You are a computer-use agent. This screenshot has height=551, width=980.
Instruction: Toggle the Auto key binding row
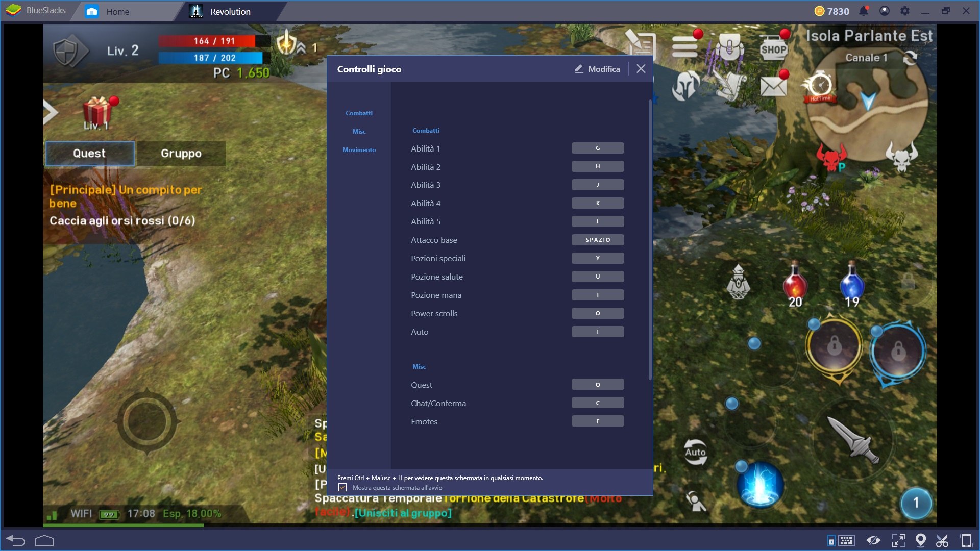597,331
